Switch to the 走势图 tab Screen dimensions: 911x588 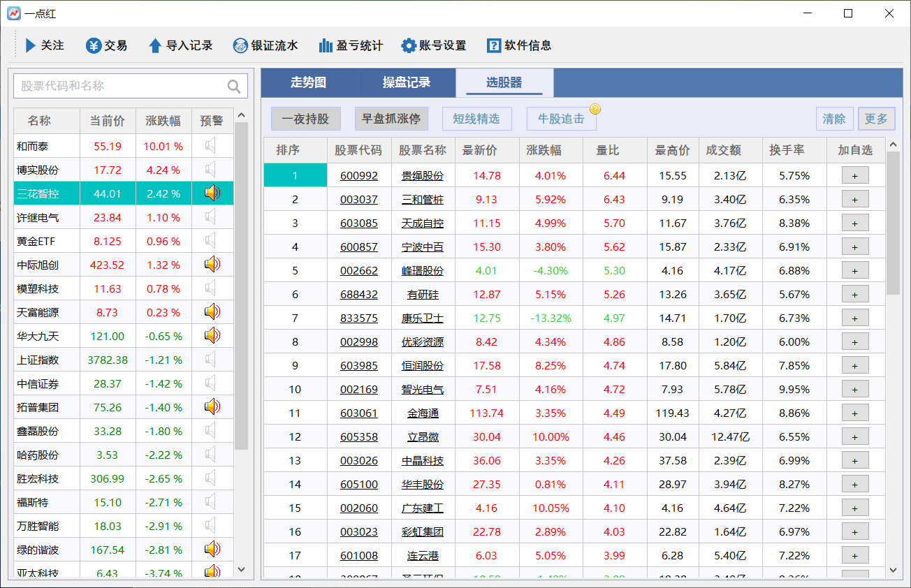[x=309, y=82]
